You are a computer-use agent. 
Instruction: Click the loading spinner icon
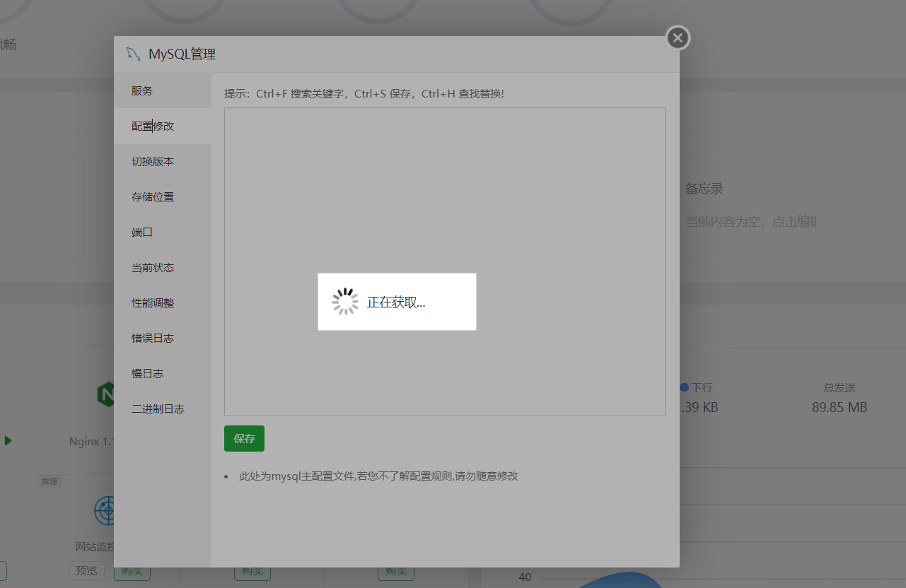345,302
